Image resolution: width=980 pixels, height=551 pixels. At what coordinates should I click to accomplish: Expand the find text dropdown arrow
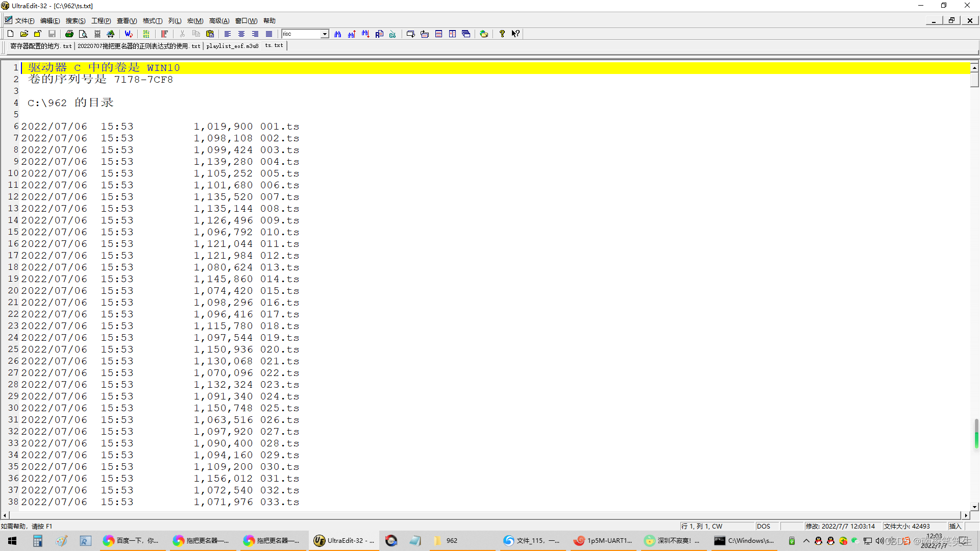tap(325, 34)
